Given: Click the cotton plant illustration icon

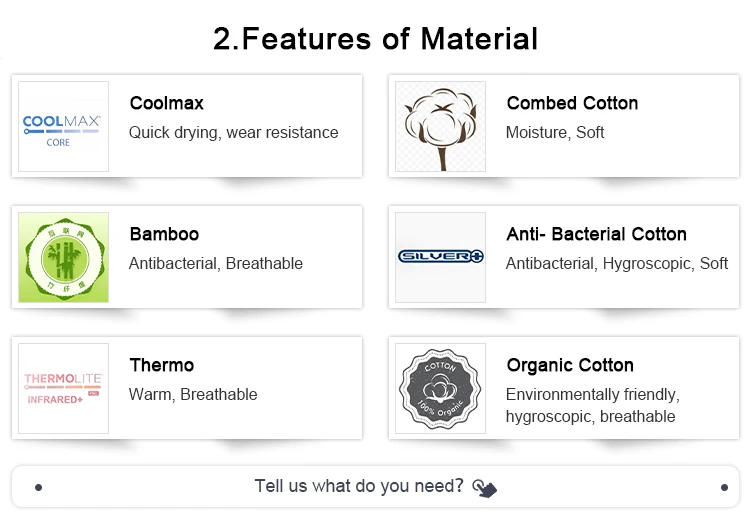Looking at the screenshot, I should [x=440, y=127].
